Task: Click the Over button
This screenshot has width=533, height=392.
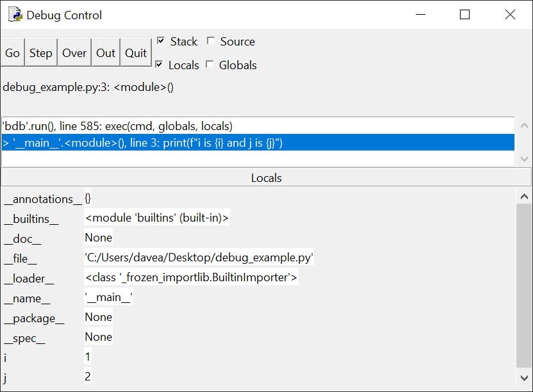Action: coord(74,52)
